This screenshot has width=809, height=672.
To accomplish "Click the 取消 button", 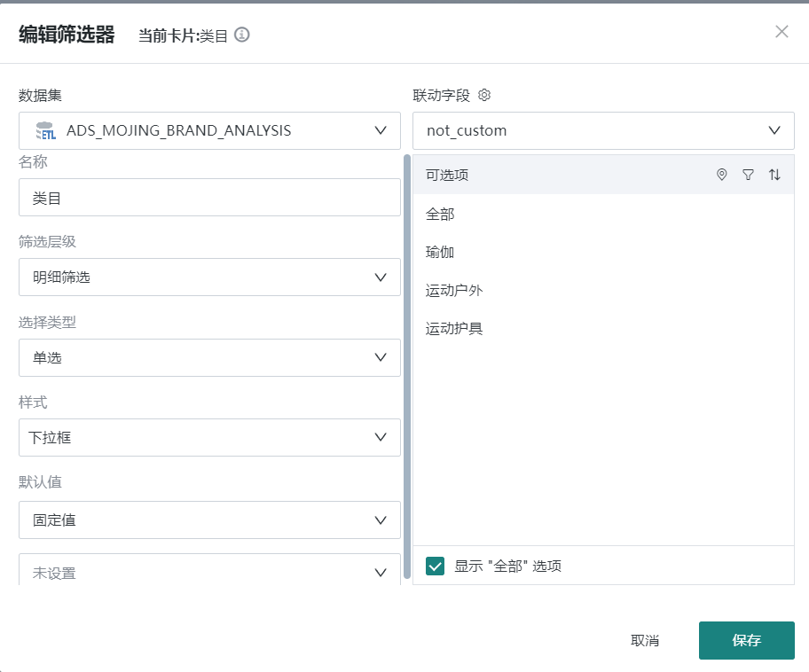I will click(645, 640).
